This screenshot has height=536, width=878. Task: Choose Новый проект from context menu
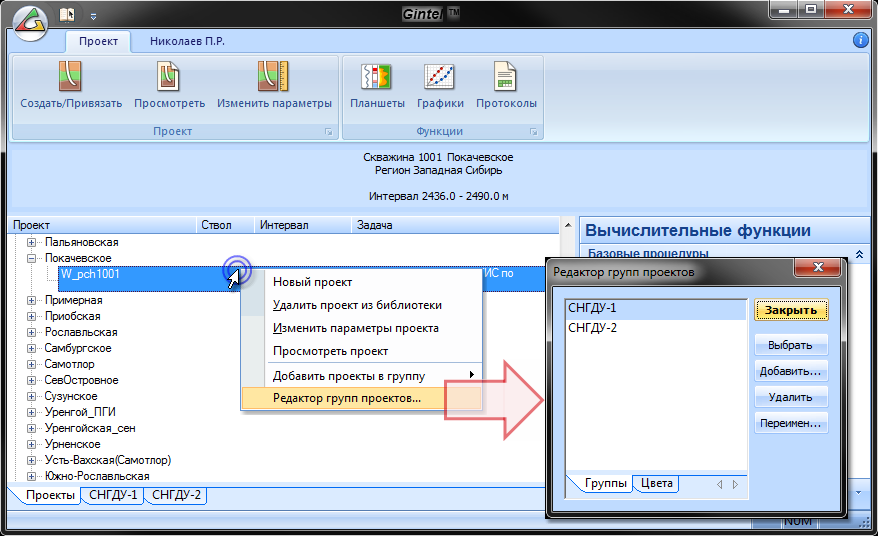[x=362, y=282]
